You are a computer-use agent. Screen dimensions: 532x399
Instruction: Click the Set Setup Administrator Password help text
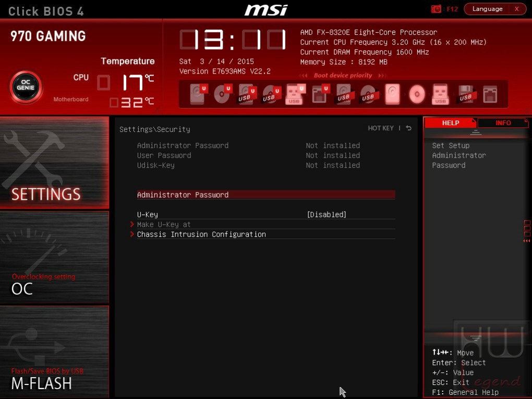458,155
